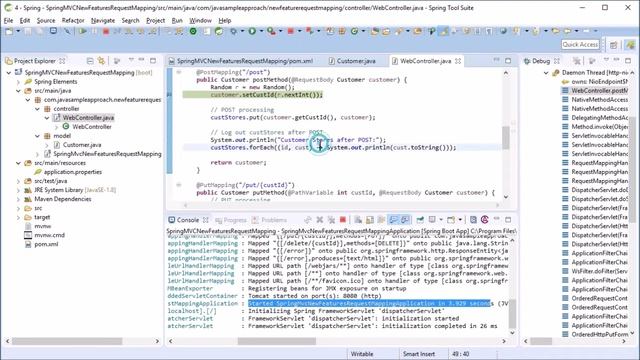Select WebController.java in Project Explorer

[x=88, y=118]
